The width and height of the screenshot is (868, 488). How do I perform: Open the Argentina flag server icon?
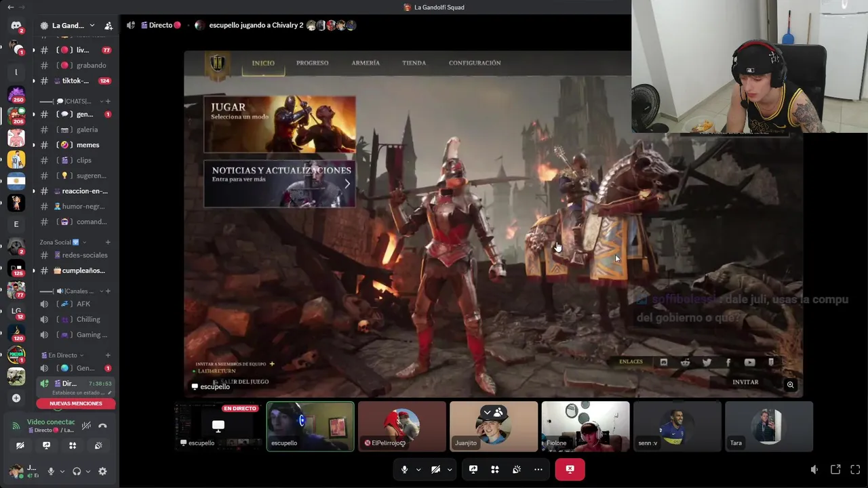(16, 181)
